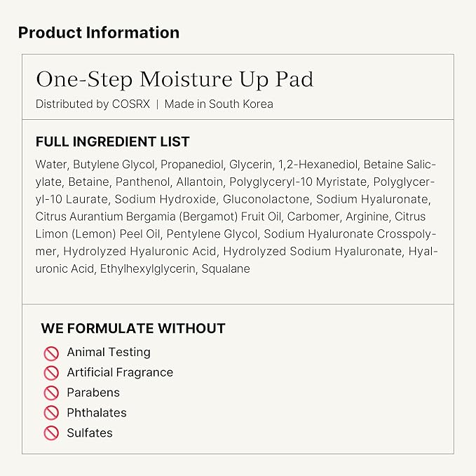This screenshot has width=476, height=476.
Task: Select the Sulfates list item text
Action: (x=90, y=433)
